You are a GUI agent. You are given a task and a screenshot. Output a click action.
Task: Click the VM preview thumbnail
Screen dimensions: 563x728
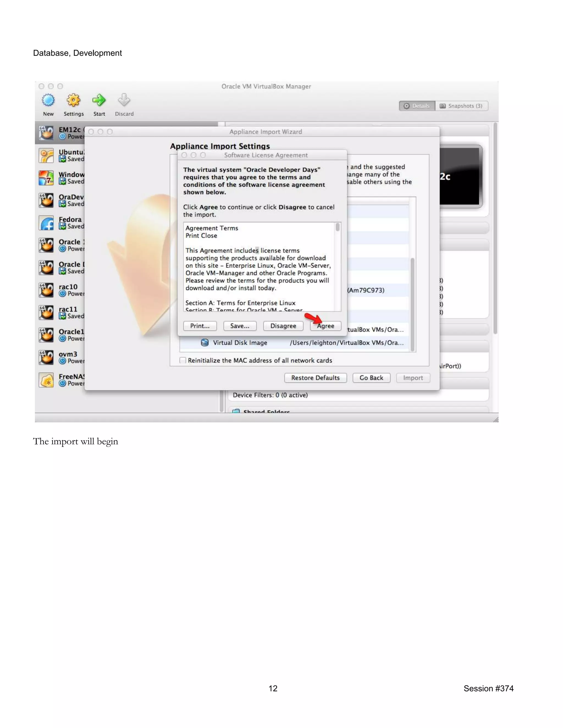(x=461, y=176)
